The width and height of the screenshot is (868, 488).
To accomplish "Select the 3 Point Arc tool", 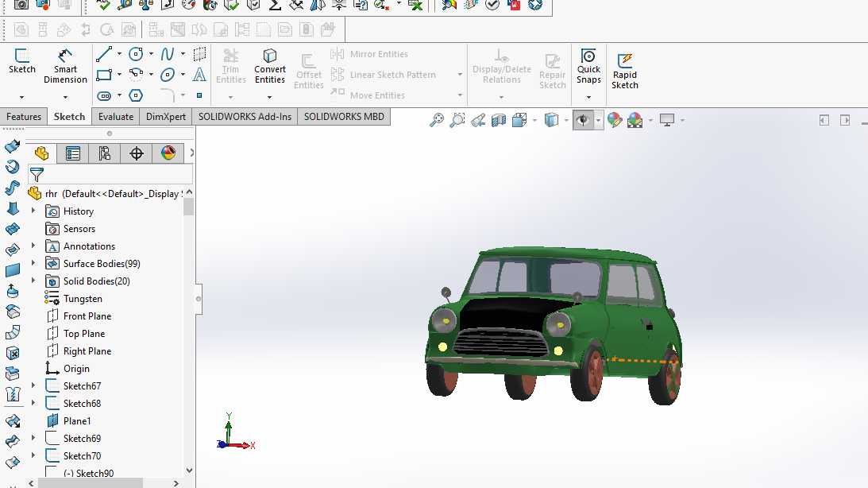I will pyautogui.click(x=136, y=75).
